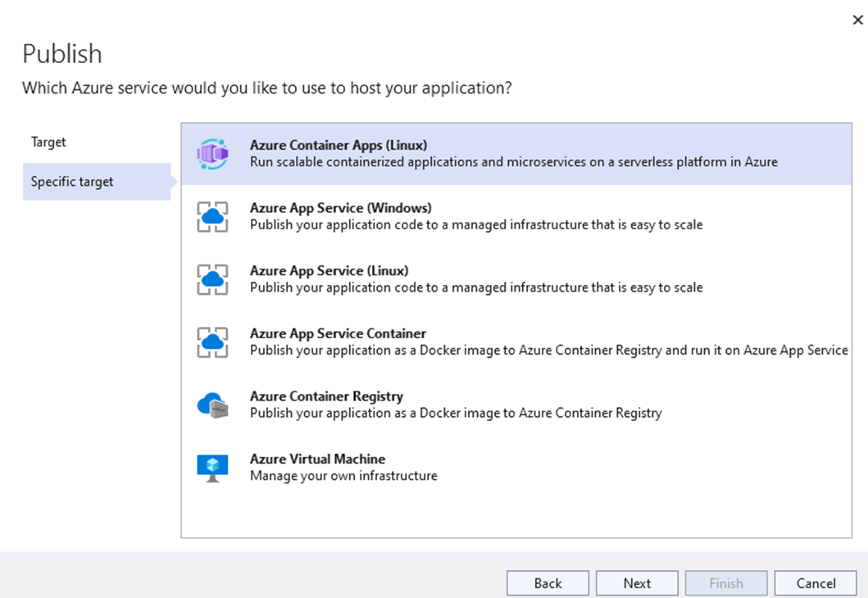Click 'Manage your own infrastructure' description
The height and width of the screenshot is (598, 868).
343,476
